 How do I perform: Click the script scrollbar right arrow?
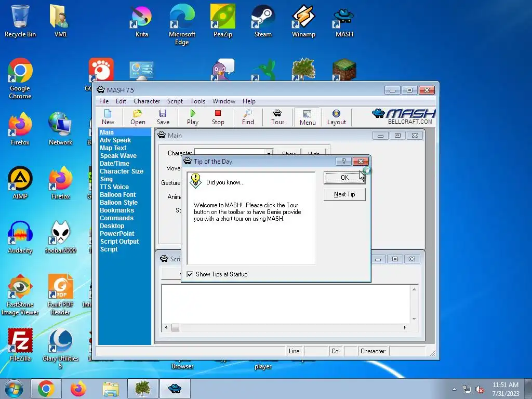pyautogui.click(x=405, y=327)
